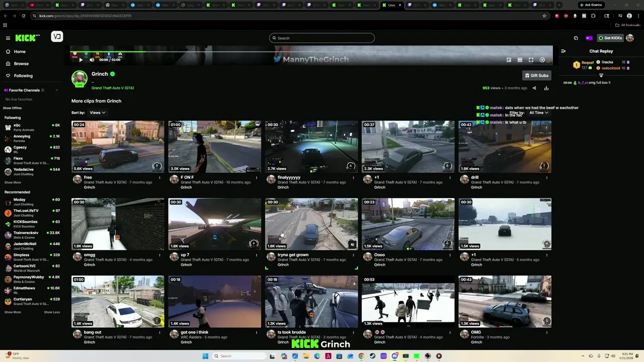Viewport: 644px width, 362px height.
Task: Share this clip
Action: 534,88
